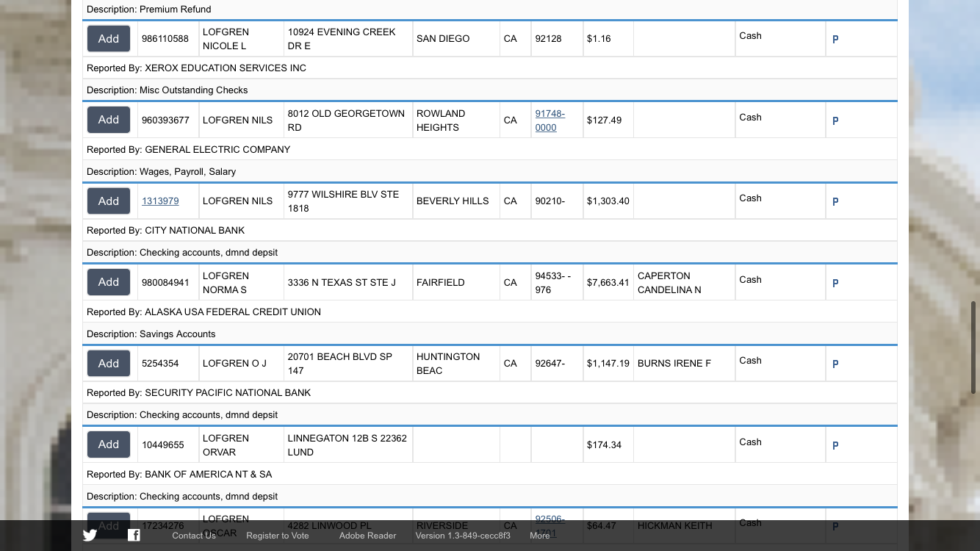Select property ID 10449655
This screenshot has width=980, height=551.
coord(163,445)
